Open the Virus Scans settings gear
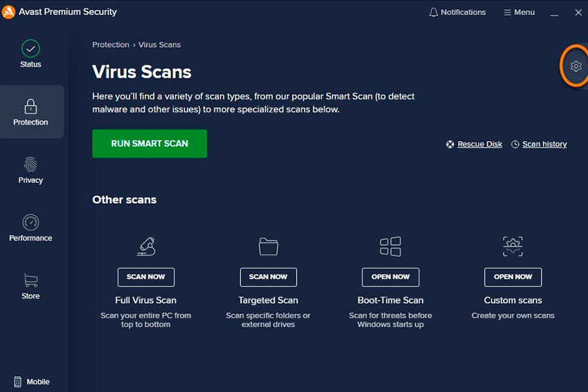 pyautogui.click(x=576, y=67)
